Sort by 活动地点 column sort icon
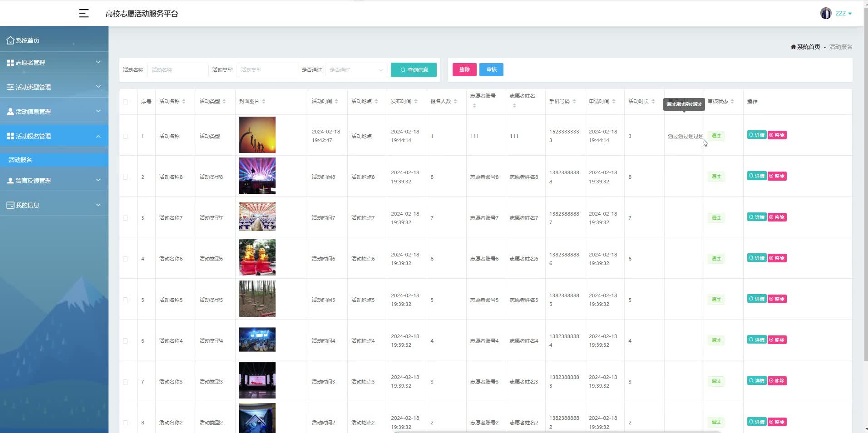Image resolution: width=868 pixels, height=433 pixels. click(376, 101)
